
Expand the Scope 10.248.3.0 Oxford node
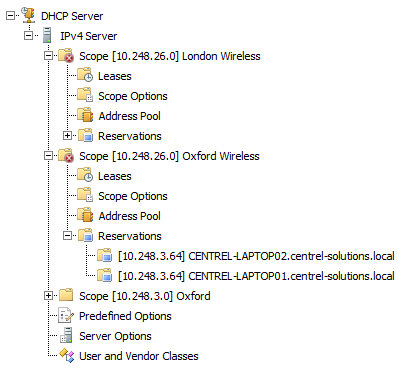click(48, 295)
